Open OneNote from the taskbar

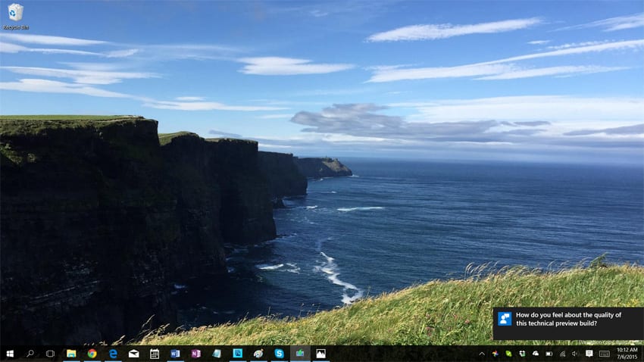tap(196, 354)
